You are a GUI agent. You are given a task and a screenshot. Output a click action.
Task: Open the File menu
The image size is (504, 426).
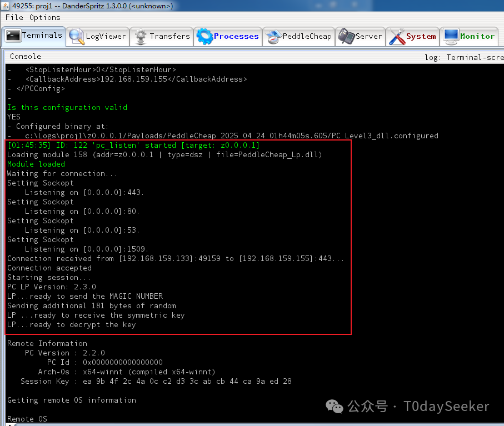click(x=14, y=17)
